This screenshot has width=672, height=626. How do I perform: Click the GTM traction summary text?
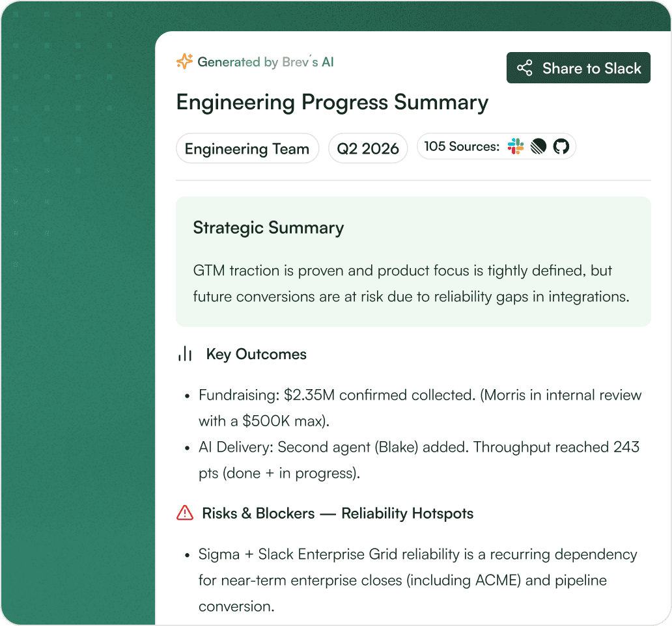pos(411,284)
